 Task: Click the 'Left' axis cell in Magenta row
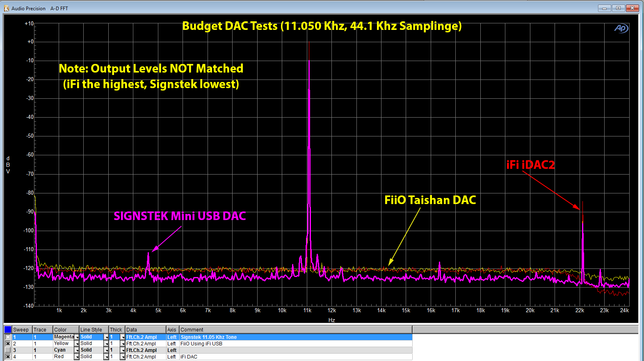(x=173, y=337)
